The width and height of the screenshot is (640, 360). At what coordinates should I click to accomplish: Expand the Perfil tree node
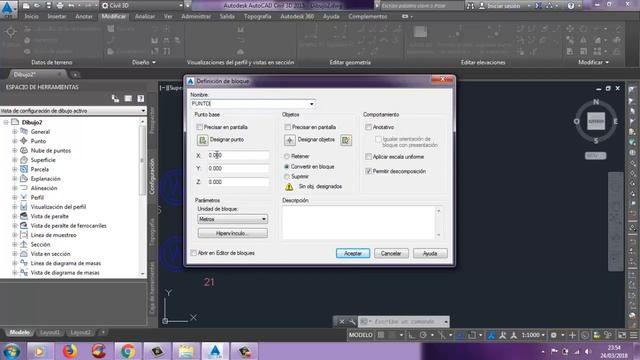point(15,197)
